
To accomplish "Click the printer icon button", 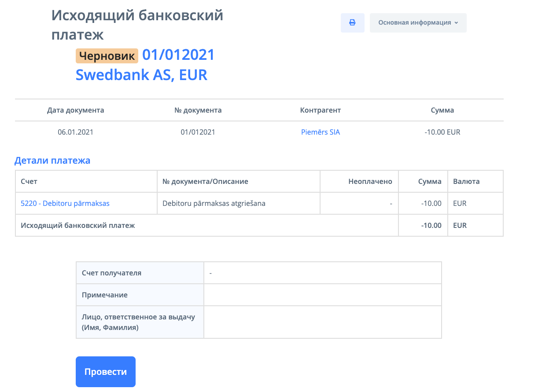I will 352,23.
